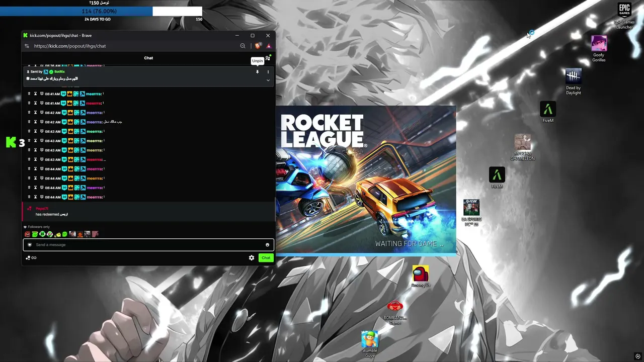
Task: Select the pinned Arabic message text
Action: pyautogui.click(x=54, y=79)
